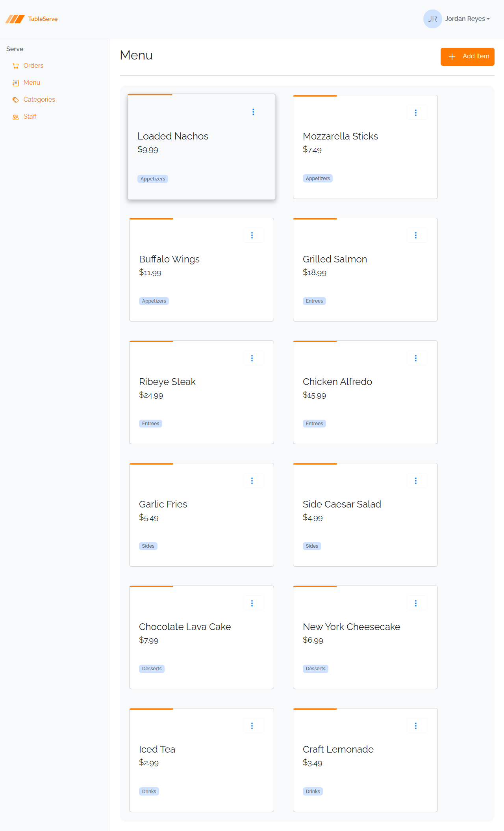Image resolution: width=504 pixels, height=831 pixels.
Task: Select the Loaded Nachos item title
Action: 173,136
